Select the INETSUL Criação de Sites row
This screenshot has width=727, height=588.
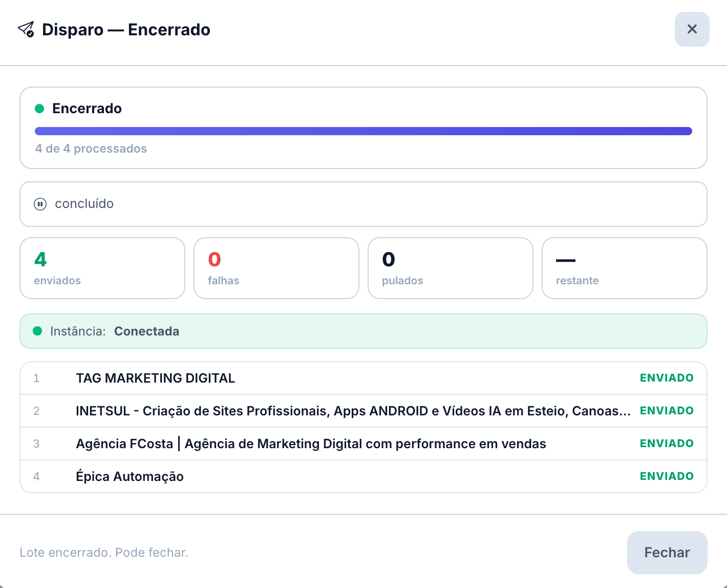click(363, 411)
